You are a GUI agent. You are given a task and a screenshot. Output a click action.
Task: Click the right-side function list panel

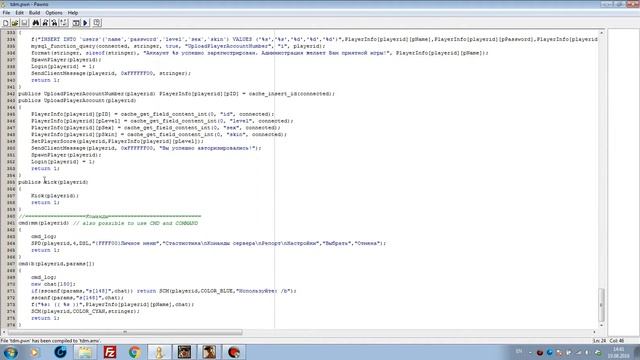(x=623, y=182)
